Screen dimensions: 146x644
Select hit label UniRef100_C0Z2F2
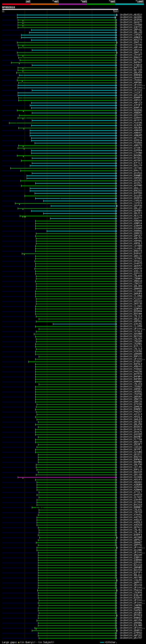click(131, 93)
